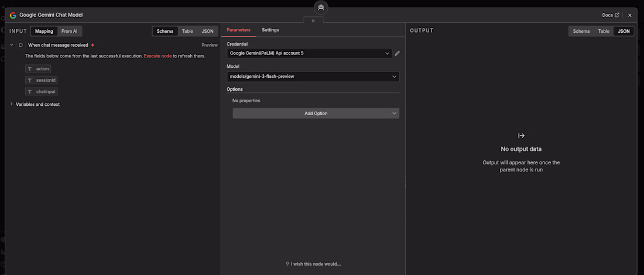
Task: Click the red lightning trigger icon
Action: click(93, 45)
